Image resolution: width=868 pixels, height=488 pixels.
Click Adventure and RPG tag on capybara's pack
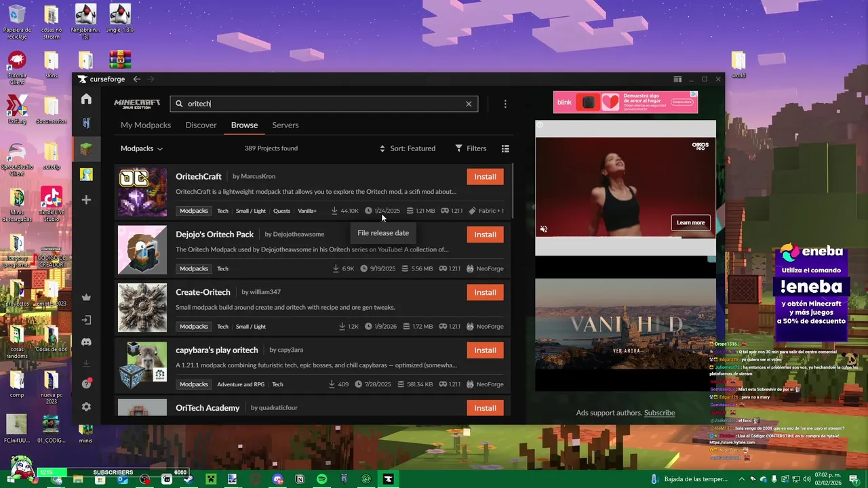241,384
